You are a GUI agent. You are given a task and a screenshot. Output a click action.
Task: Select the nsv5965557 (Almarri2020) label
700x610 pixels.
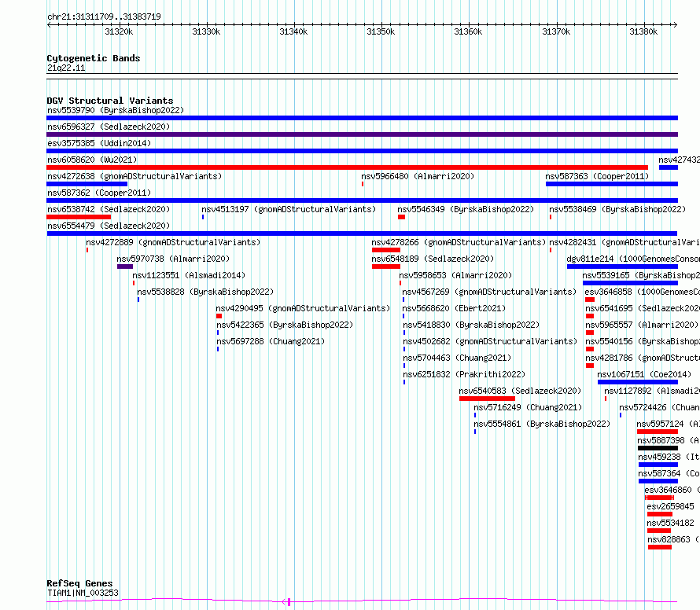tap(642, 325)
